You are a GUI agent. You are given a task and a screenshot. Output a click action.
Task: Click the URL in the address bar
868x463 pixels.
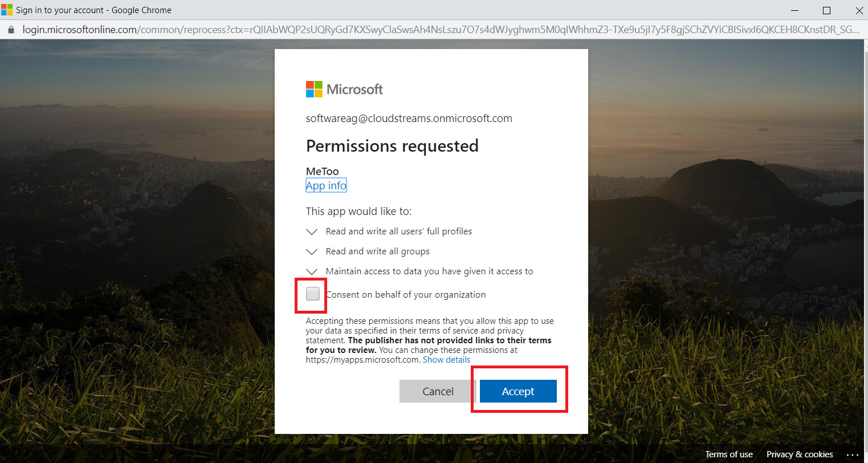(x=441, y=30)
